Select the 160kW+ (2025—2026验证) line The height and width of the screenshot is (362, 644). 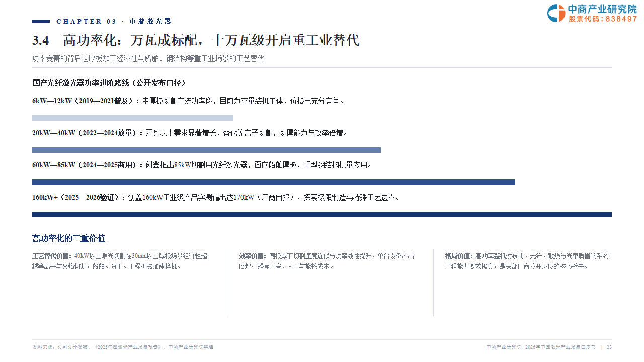click(x=216, y=197)
